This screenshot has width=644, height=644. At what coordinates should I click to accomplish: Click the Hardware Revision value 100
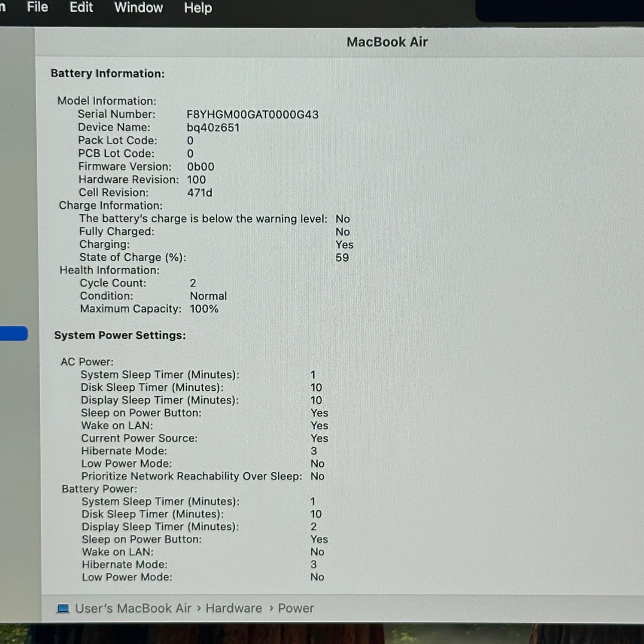point(196,179)
